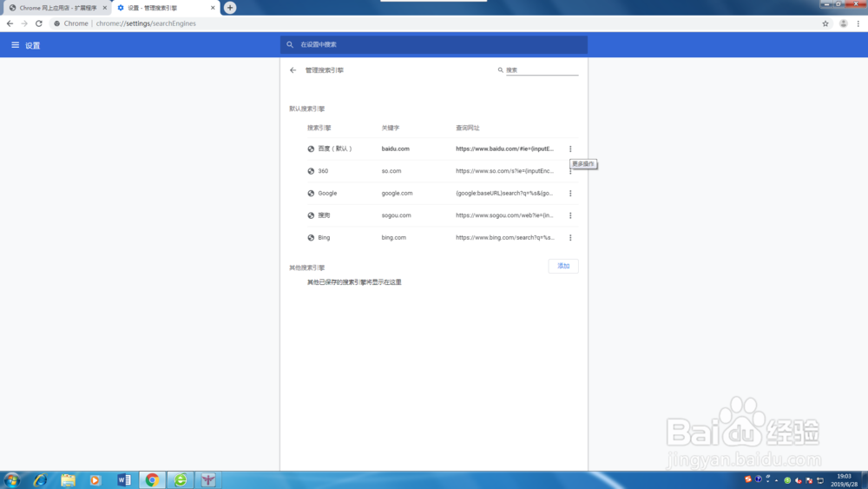
Task: Click the so.com keyword cell
Action: tap(391, 171)
